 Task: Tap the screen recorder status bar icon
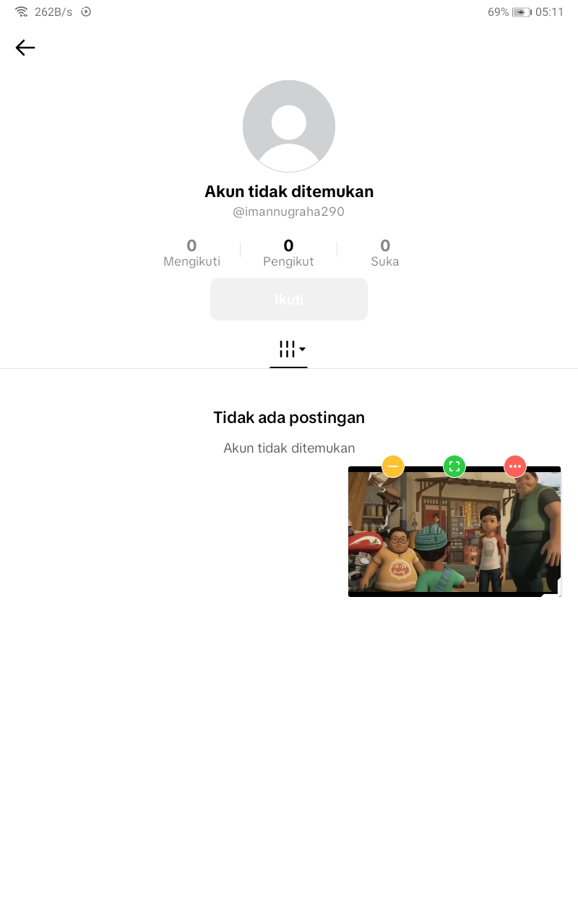[86, 12]
